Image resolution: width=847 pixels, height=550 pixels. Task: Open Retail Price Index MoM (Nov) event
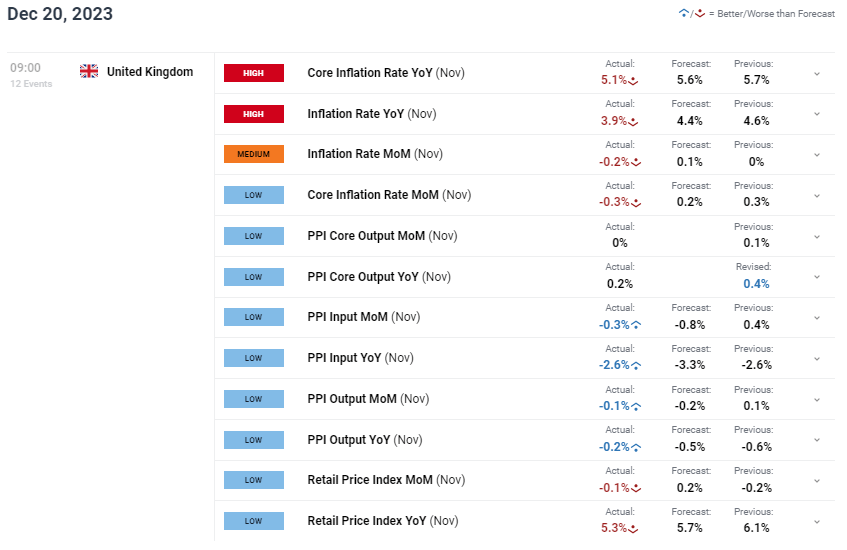pos(386,480)
